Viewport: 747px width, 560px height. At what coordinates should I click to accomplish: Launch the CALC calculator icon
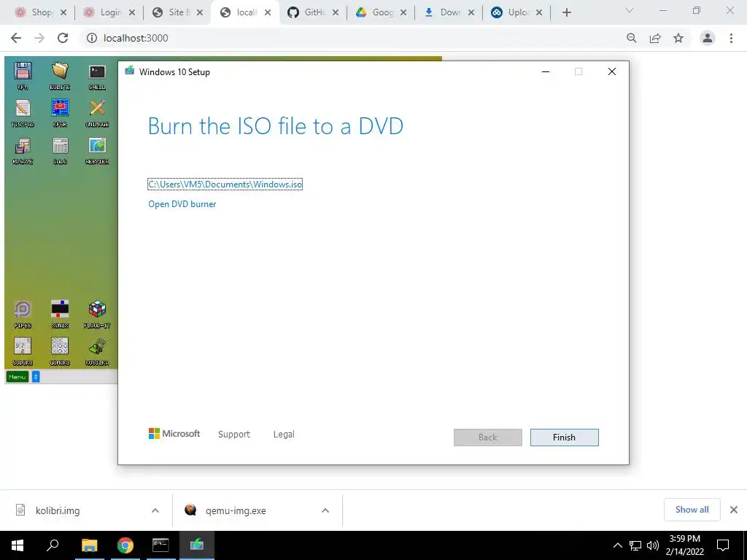pyautogui.click(x=60, y=150)
